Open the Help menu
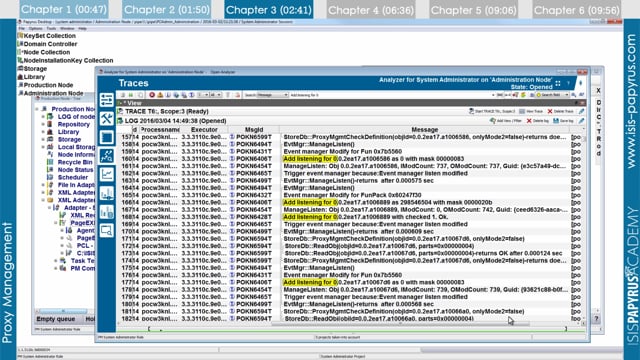This screenshot has width=640, height=360. 82,29
